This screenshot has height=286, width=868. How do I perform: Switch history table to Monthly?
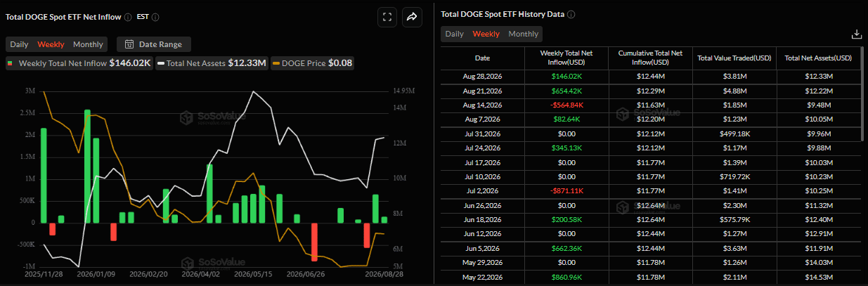pos(523,34)
